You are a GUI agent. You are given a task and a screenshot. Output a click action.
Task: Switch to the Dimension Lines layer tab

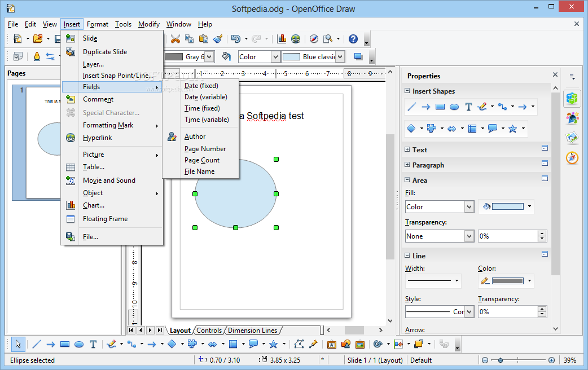pos(252,331)
